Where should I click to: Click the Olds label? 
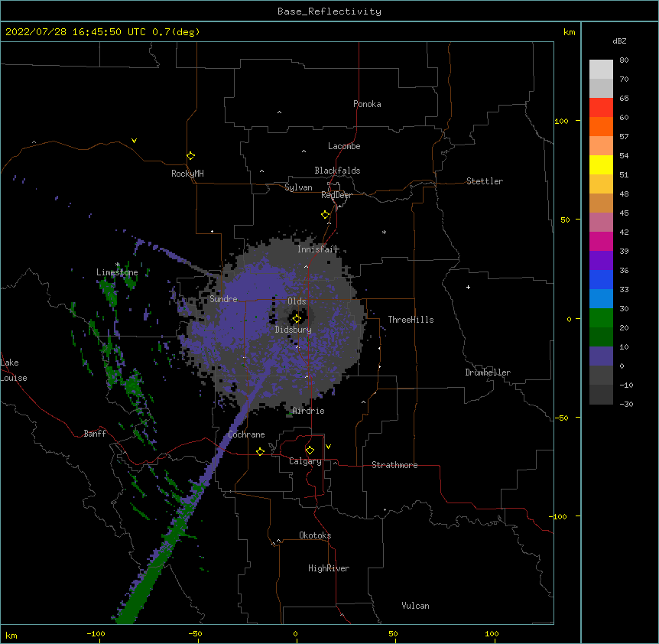[297, 301]
